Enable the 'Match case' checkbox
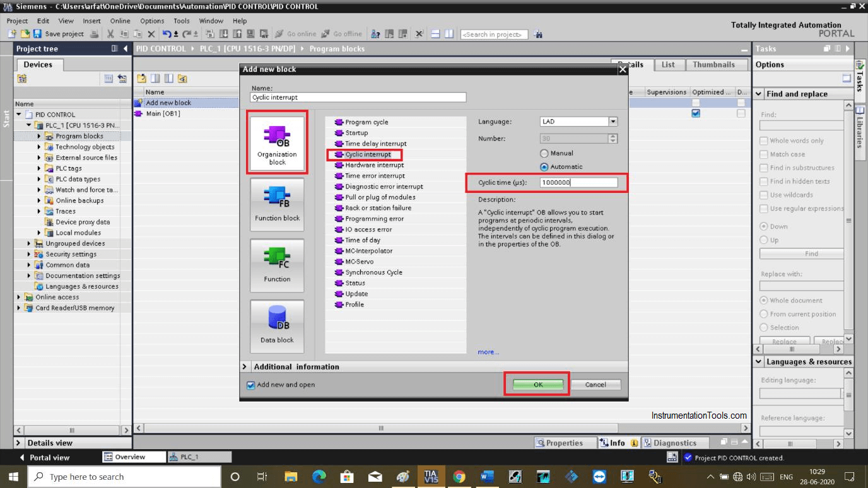The height and width of the screenshot is (488, 868). (x=764, y=154)
